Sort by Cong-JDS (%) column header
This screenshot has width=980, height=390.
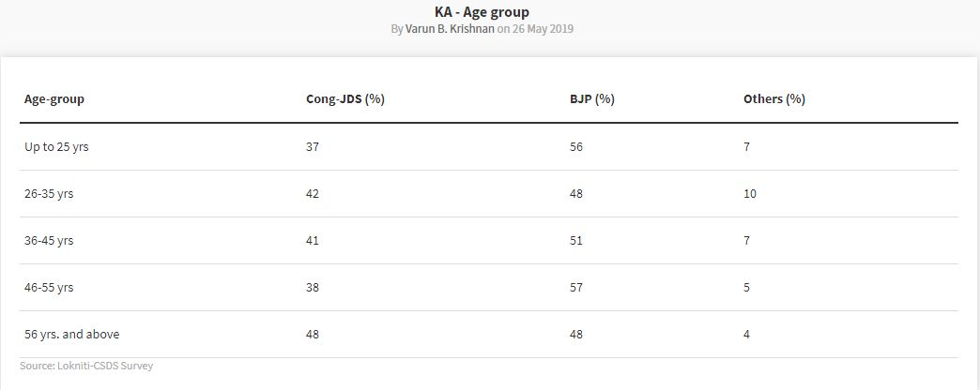click(345, 99)
